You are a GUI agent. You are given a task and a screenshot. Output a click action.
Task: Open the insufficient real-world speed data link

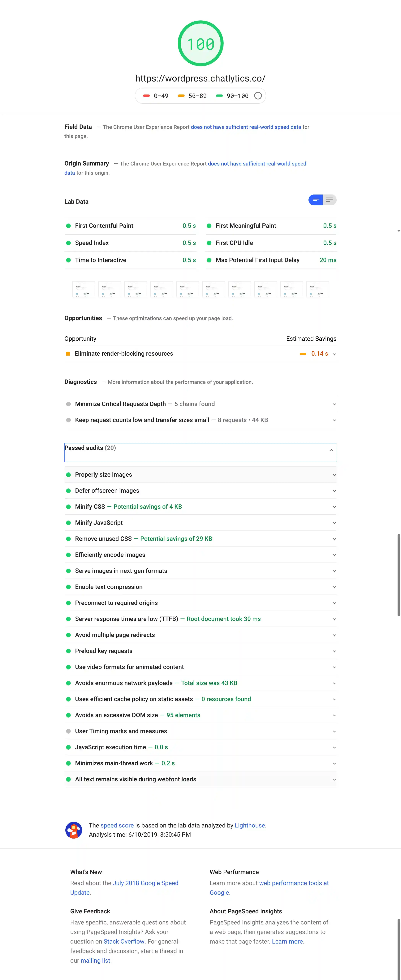(246, 127)
